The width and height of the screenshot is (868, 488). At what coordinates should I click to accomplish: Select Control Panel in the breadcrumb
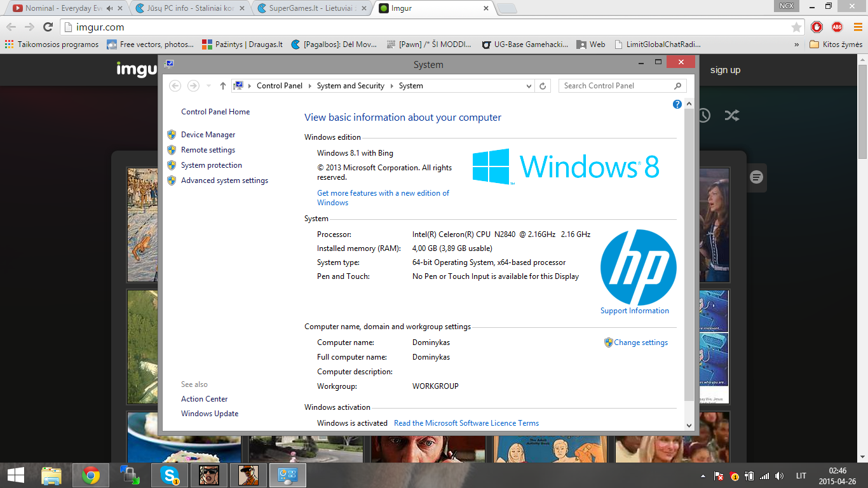280,86
